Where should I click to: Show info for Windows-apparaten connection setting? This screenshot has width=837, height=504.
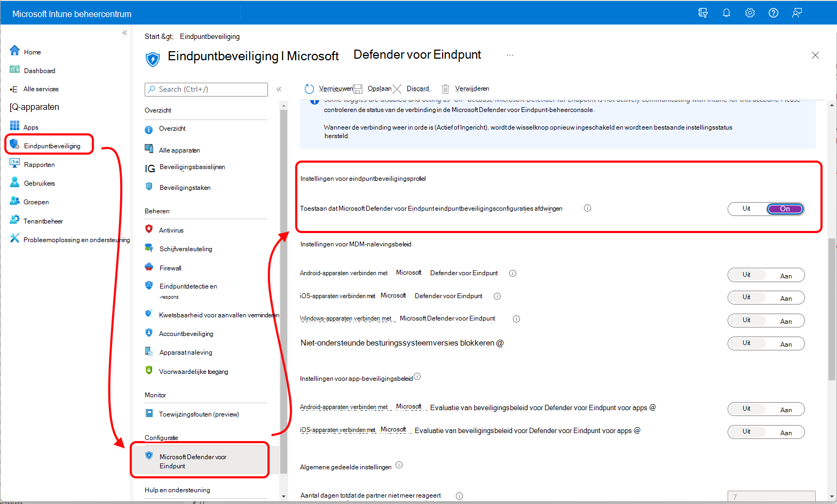point(516,319)
